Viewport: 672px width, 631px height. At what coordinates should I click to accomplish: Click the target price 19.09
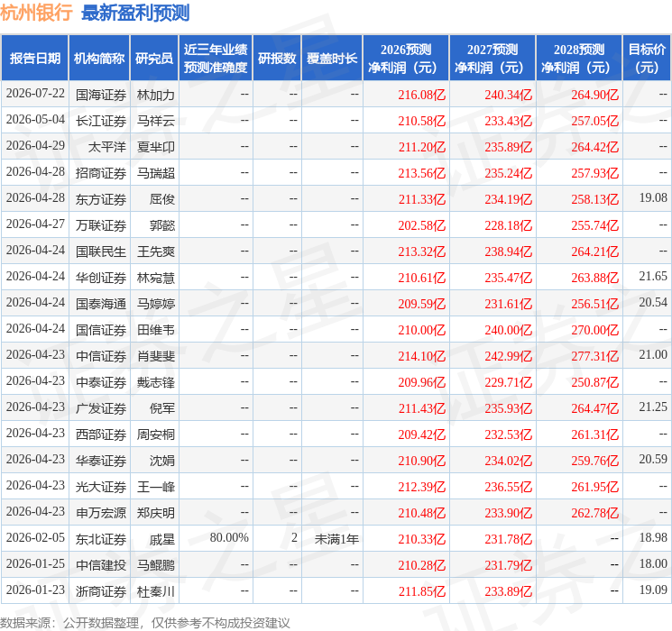[x=653, y=590]
